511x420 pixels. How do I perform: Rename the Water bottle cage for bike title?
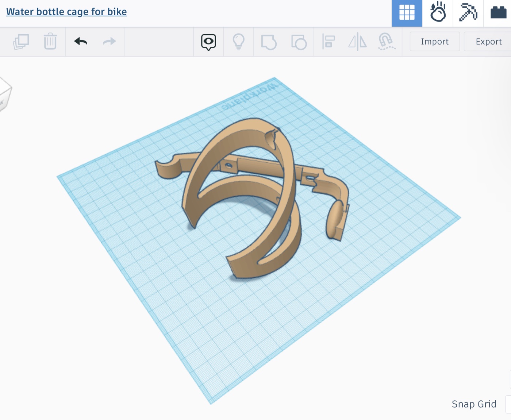point(66,12)
